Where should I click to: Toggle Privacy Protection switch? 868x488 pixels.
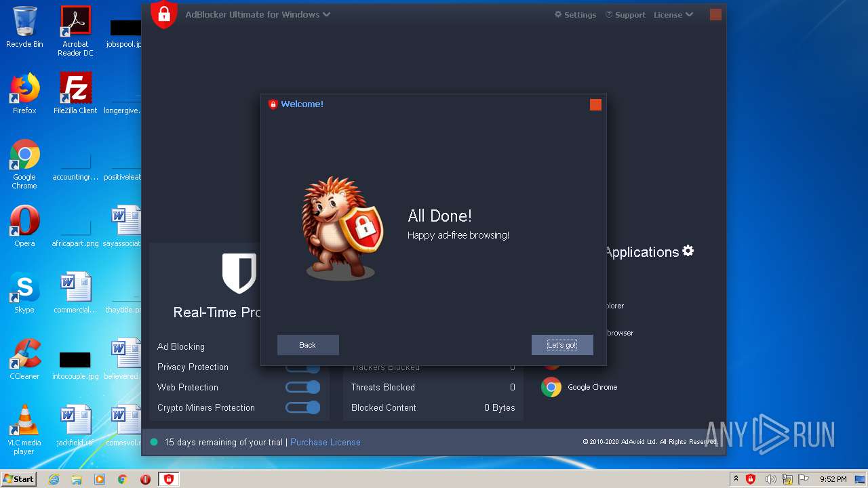click(302, 368)
